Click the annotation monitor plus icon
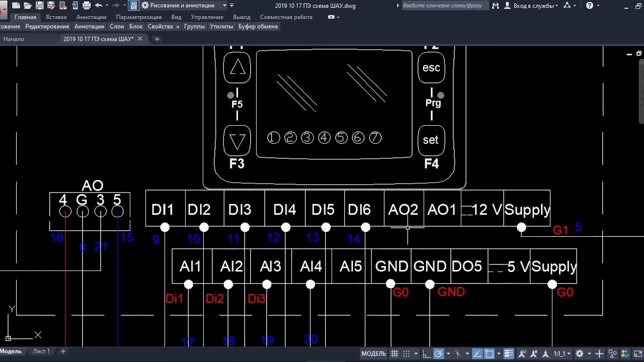The image size is (644, 362). (x=599, y=353)
